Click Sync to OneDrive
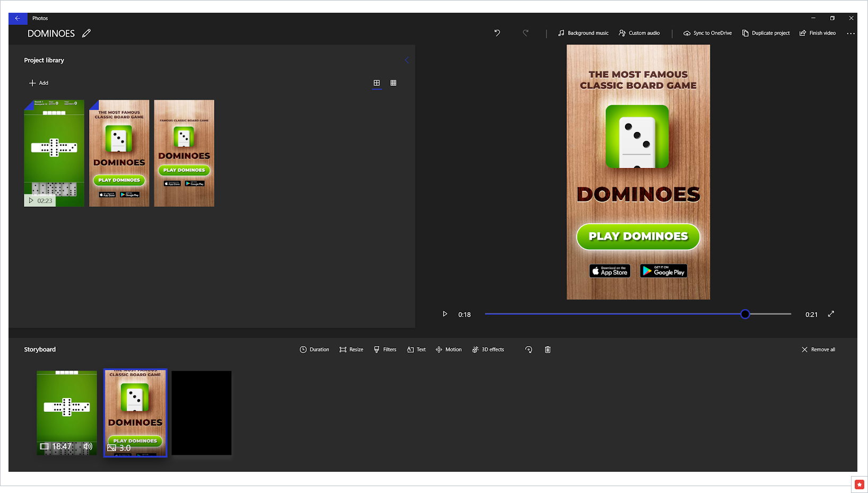 point(707,33)
